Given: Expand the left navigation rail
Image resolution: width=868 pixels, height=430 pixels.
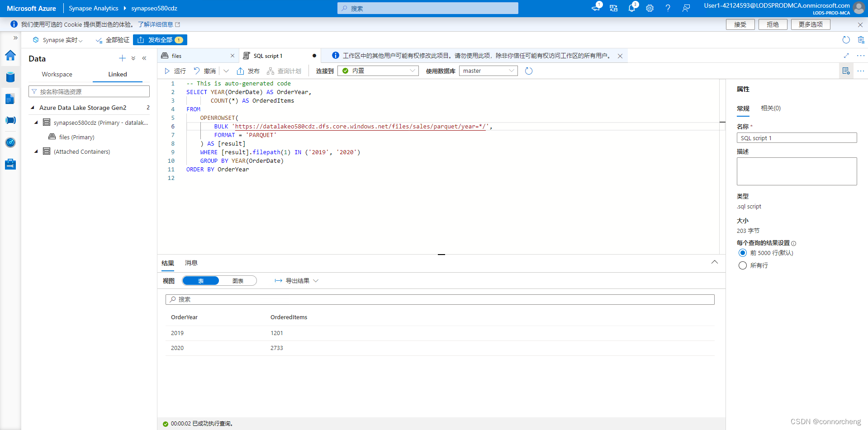Looking at the screenshot, I should [x=15, y=38].
